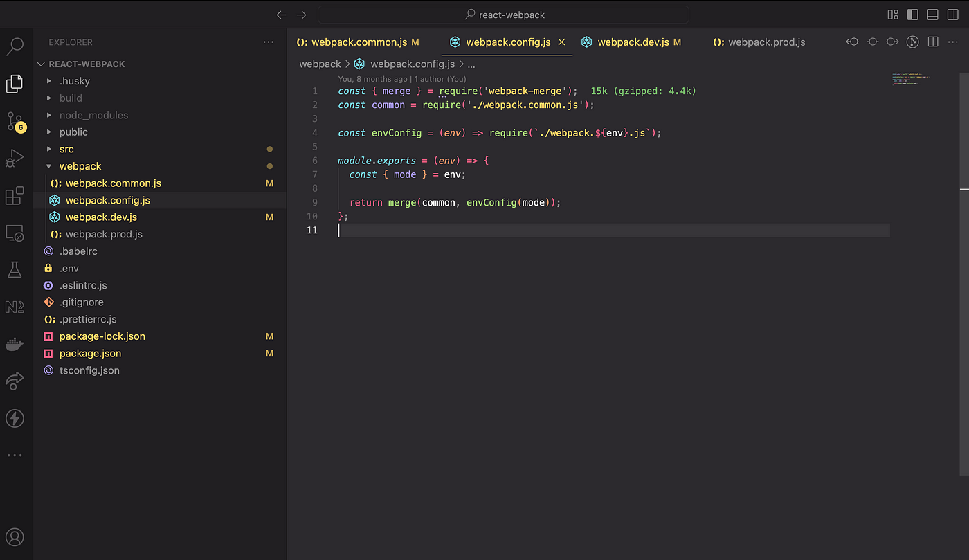Toggle the secondary side bar
The image size is (969, 560).
point(952,15)
